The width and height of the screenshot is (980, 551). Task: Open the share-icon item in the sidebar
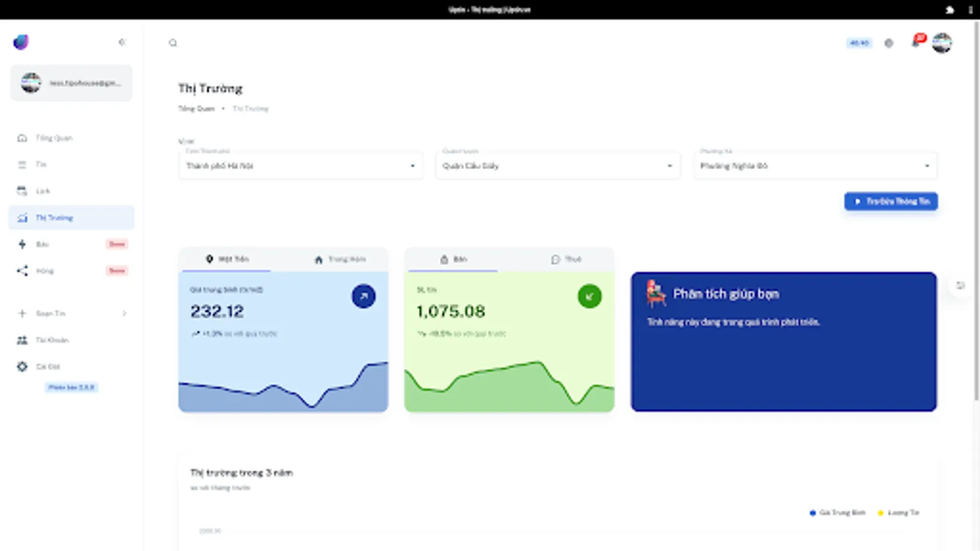coord(72,271)
